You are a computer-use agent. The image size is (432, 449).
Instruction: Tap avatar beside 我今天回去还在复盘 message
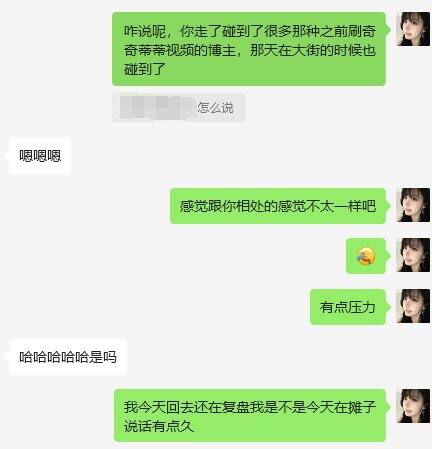[413, 406]
